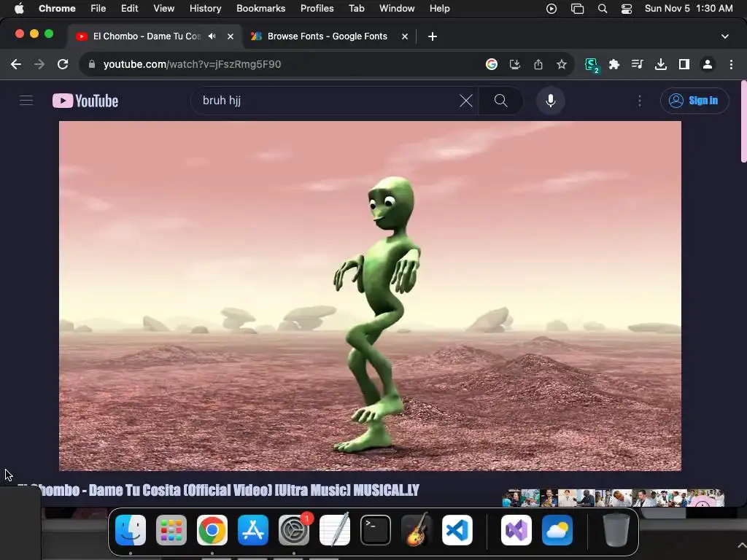Open the View menu
The height and width of the screenshot is (560, 747).
click(164, 8)
